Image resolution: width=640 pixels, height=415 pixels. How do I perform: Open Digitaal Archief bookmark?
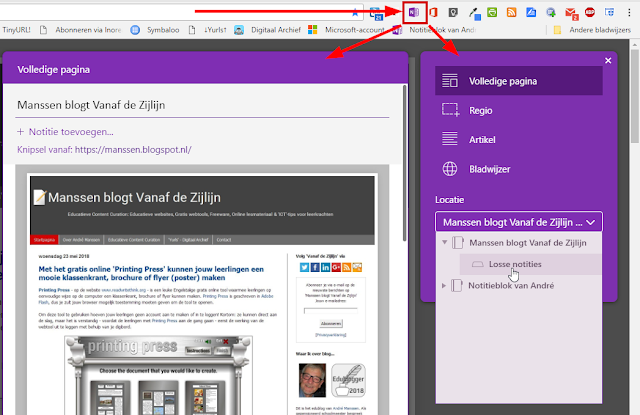pyautogui.click(x=268, y=30)
